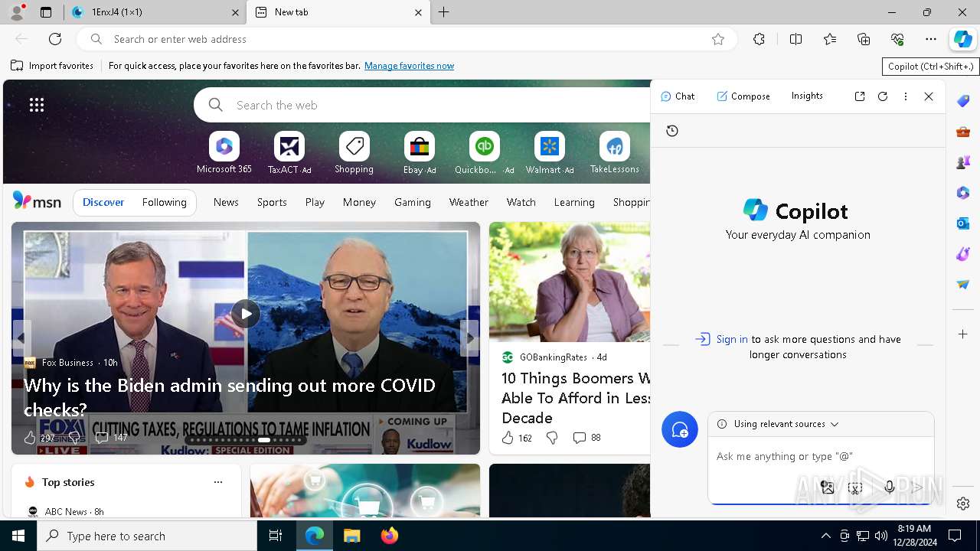Screen dimensions: 980x551
Task: Open Top stories more options ellipsis
Action: pyautogui.click(x=218, y=482)
